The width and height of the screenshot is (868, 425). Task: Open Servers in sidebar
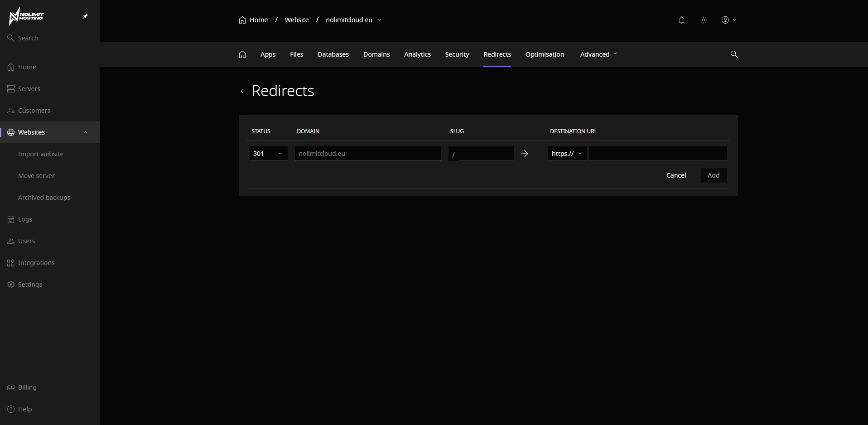(50, 89)
